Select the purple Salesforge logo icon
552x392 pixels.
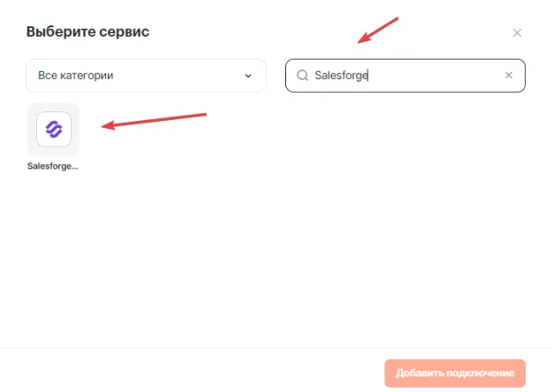[x=54, y=130]
